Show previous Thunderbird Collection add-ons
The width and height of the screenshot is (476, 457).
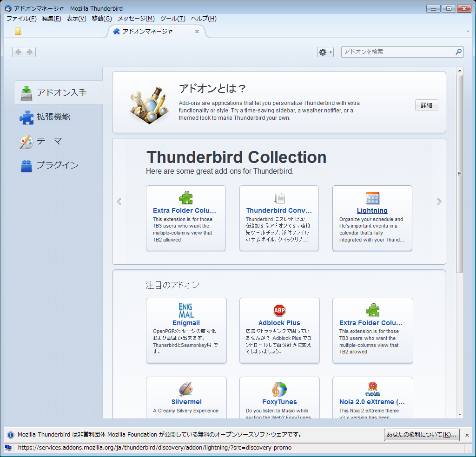[x=119, y=202]
